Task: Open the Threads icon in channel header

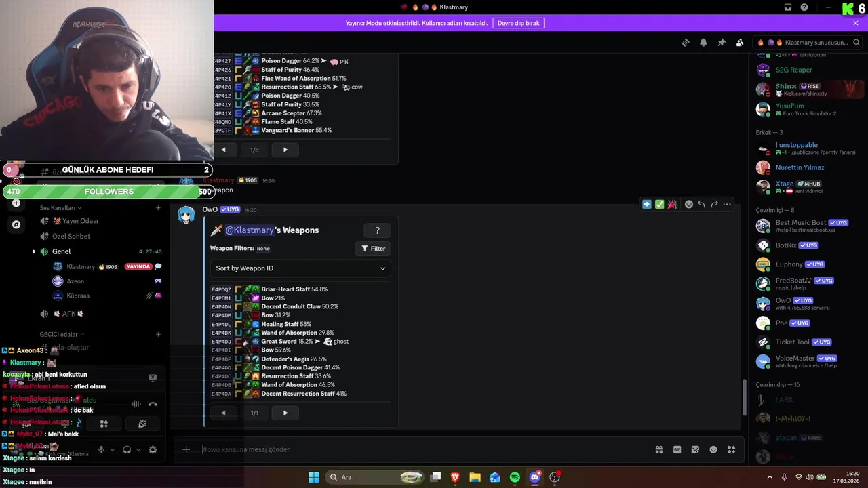Action: [685, 42]
